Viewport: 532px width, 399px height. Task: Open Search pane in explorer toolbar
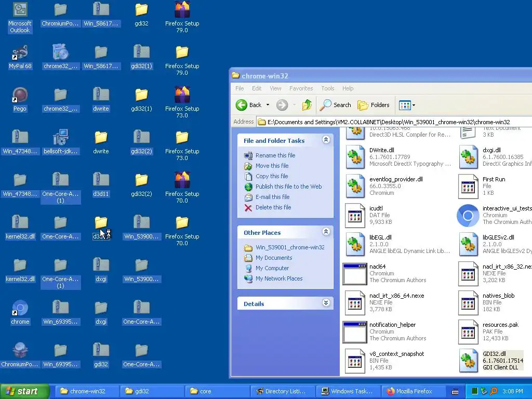[x=336, y=105]
